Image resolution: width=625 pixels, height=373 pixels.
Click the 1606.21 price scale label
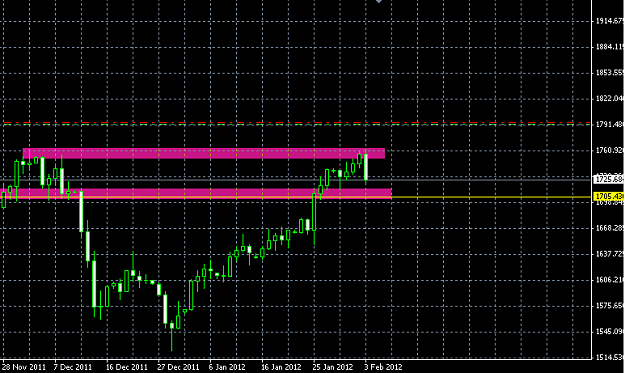pos(610,280)
